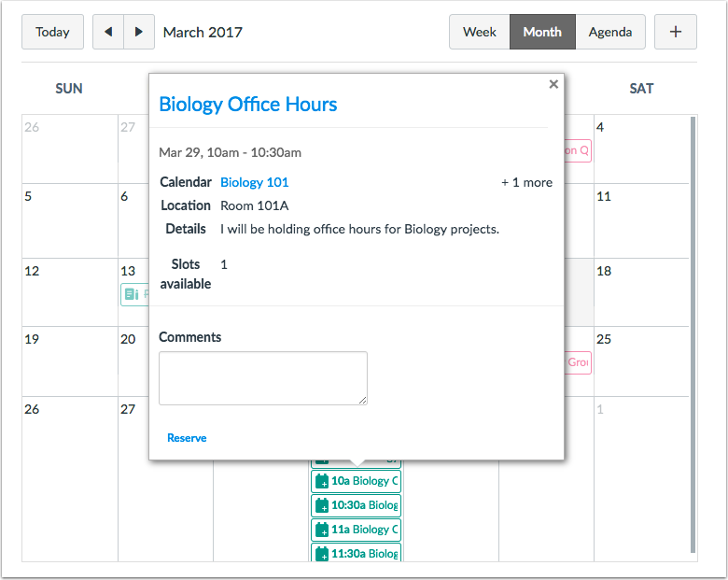728x580 pixels.
Task: Open the Biology 101 calendar link
Action: pos(255,182)
